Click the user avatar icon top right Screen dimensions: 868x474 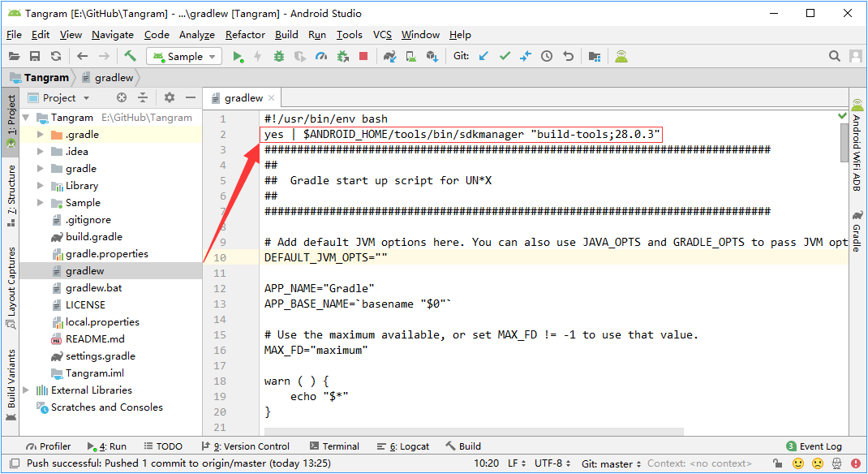coord(856,56)
